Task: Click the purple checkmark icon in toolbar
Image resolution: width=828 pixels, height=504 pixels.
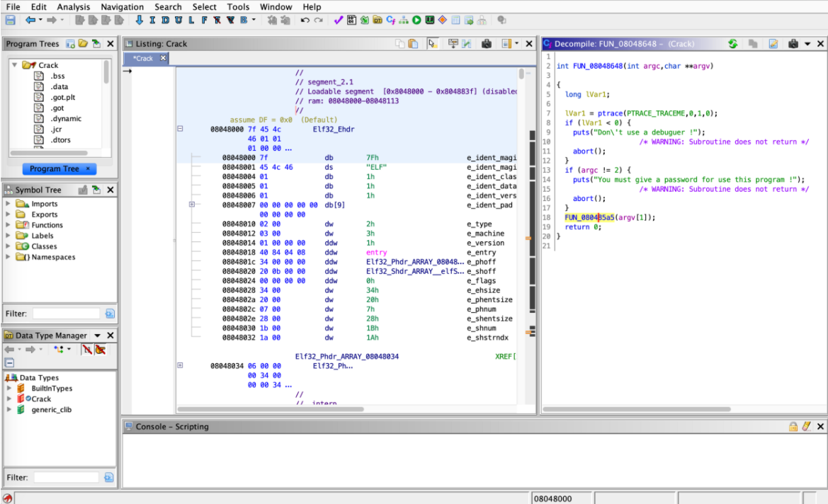Action: [x=339, y=20]
